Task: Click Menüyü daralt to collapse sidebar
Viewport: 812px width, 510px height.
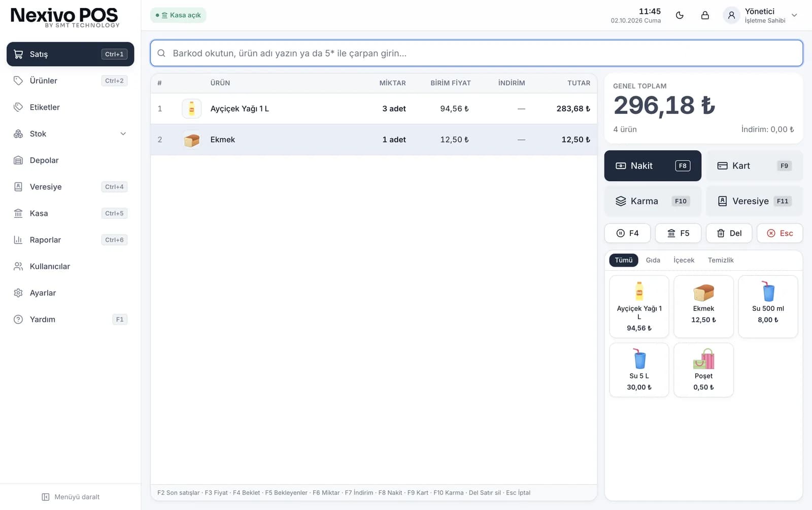Action: point(71,497)
